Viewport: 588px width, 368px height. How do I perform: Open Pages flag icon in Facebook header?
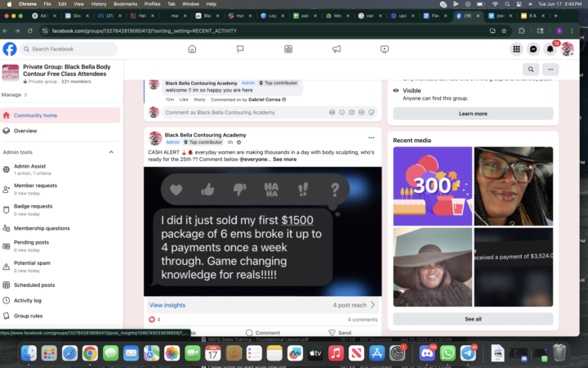pyautogui.click(x=240, y=49)
